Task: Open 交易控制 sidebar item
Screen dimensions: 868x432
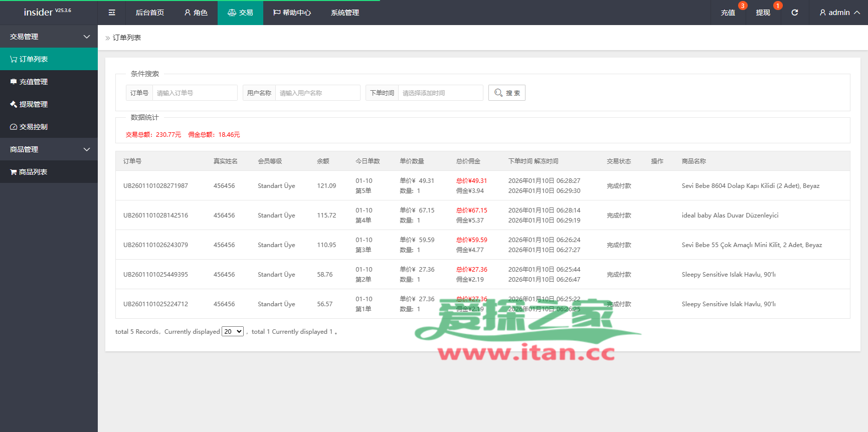Action: [x=49, y=127]
